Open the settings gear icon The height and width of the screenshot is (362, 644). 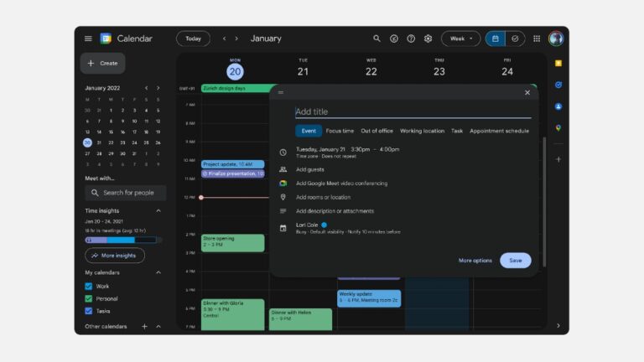click(x=428, y=39)
